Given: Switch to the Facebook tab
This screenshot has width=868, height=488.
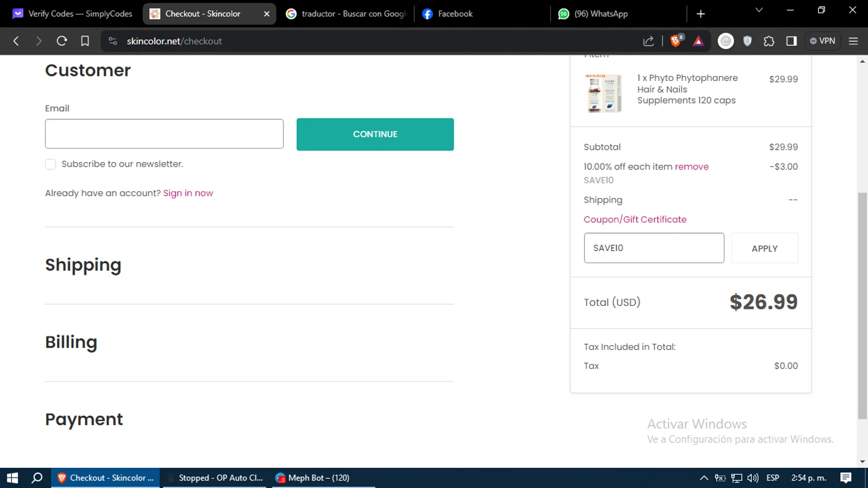Looking at the screenshot, I should [482, 14].
